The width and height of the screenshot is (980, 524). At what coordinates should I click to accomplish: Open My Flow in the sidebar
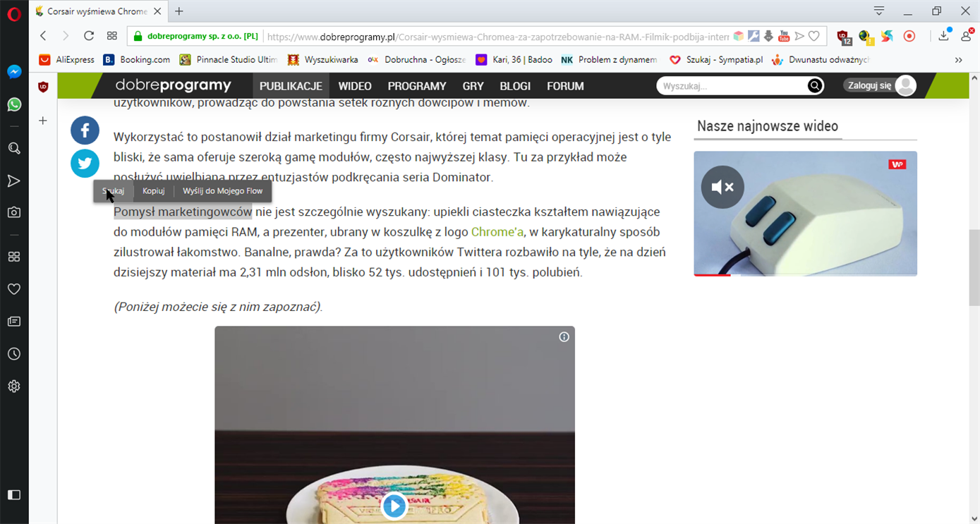click(x=14, y=181)
